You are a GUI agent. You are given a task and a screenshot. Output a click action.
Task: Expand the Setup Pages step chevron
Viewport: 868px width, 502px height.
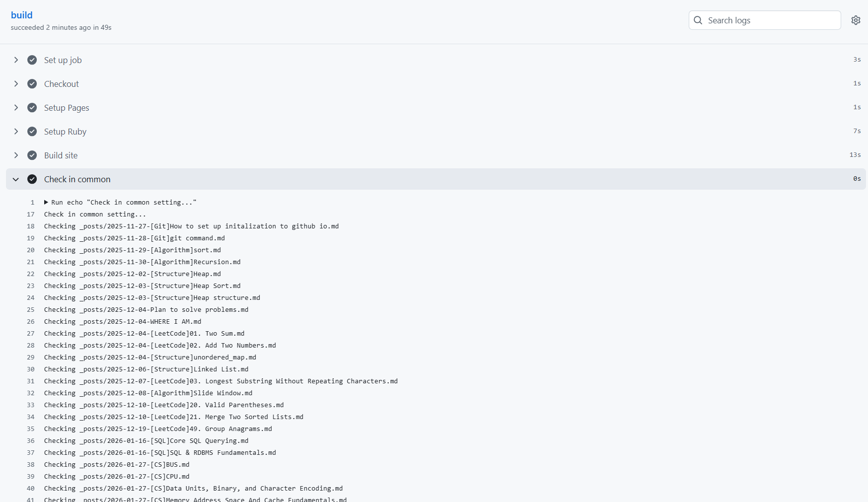click(x=16, y=108)
